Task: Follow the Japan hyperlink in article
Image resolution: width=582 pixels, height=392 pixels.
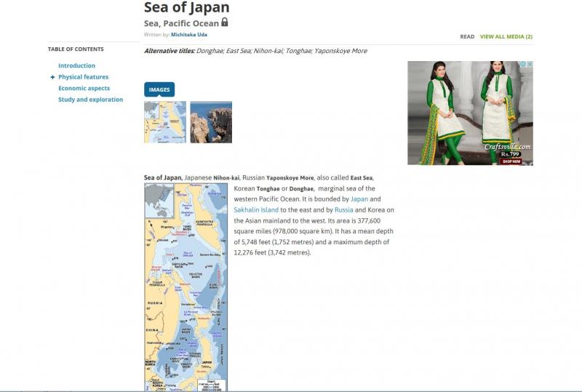Action: pyautogui.click(x=359, y=199)
